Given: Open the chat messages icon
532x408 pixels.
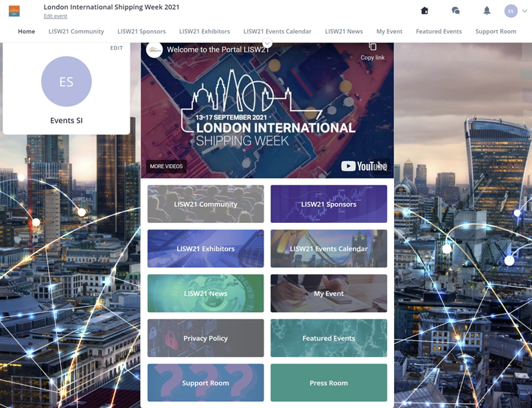Looking at the screenshot, I should pyautogui.click(x=456, y=11).
